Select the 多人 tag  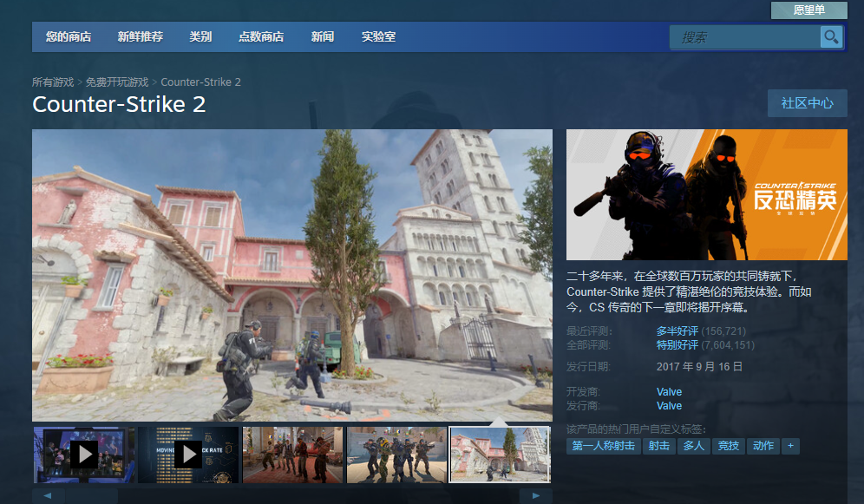694,446
